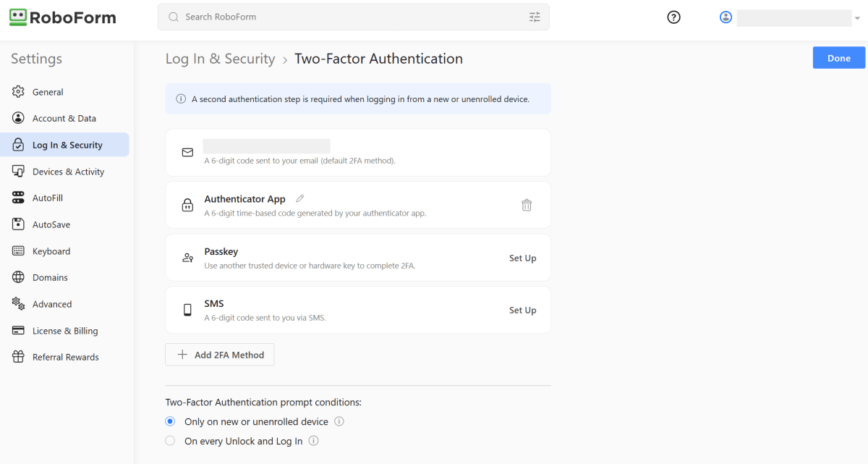Delete the Authenticator App method
The height and width of the screenshot is (464, 868).
click(x=527, y=205)
